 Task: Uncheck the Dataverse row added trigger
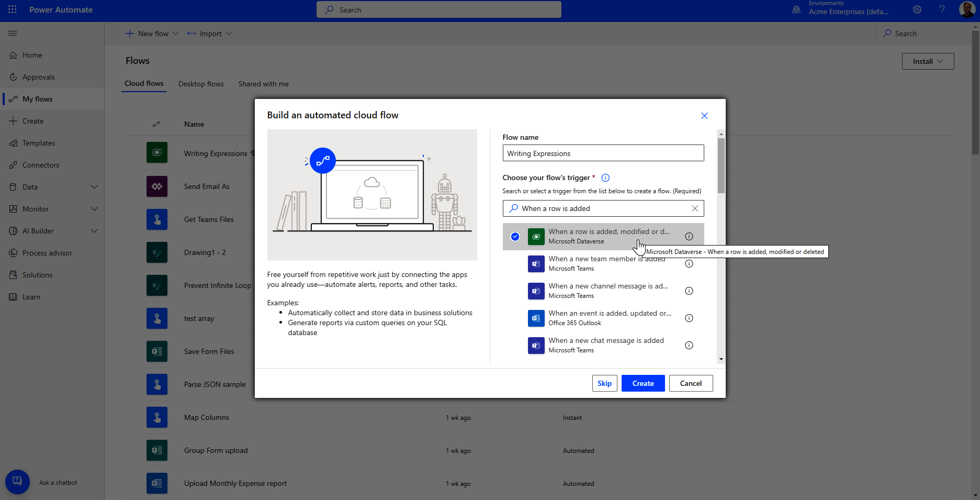point(515,236)
